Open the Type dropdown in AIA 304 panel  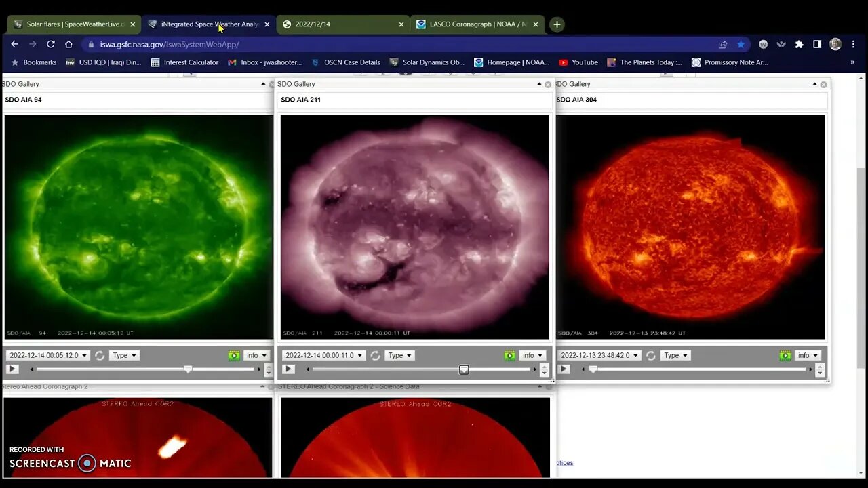pyautogui.click(x=675, y=355)
